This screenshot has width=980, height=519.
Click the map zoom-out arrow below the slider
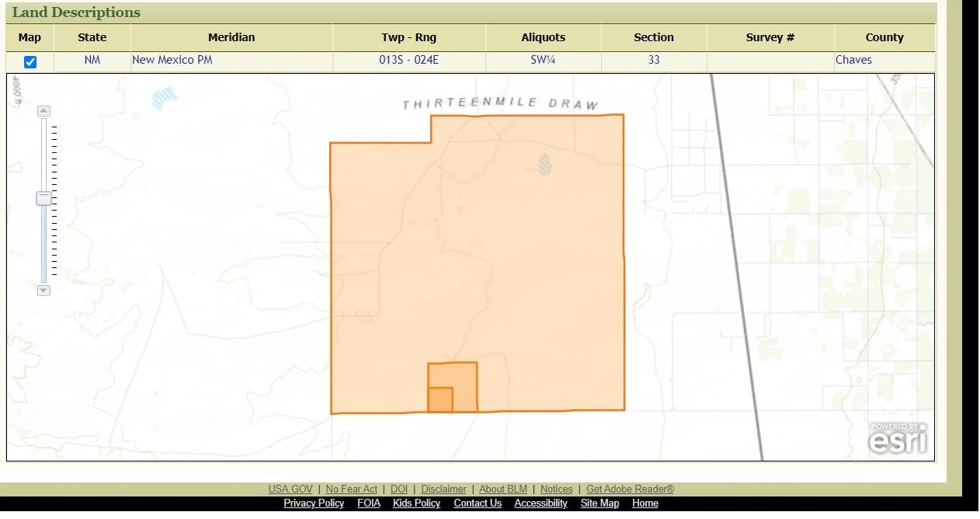(44, 290)
